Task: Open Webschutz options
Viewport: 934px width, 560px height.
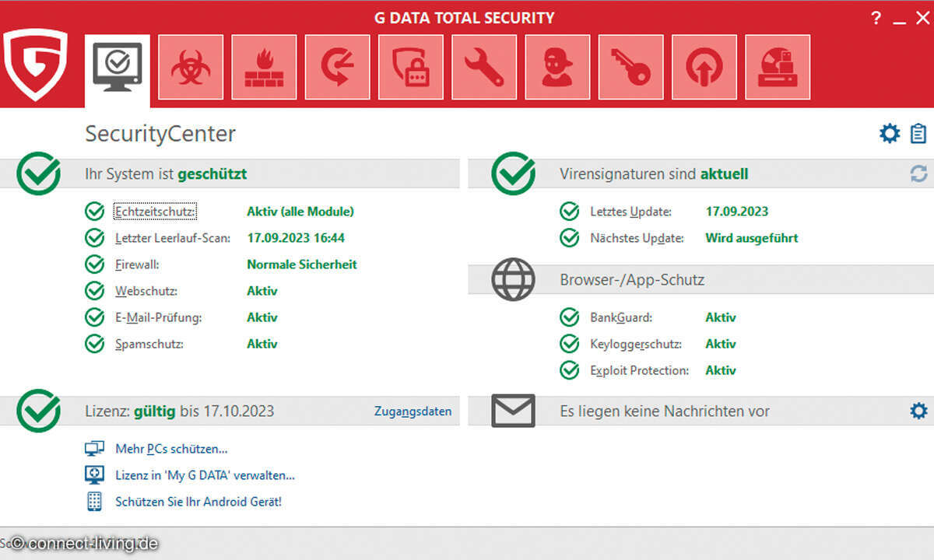Action: pyautogui.click(x=146, y=291)
